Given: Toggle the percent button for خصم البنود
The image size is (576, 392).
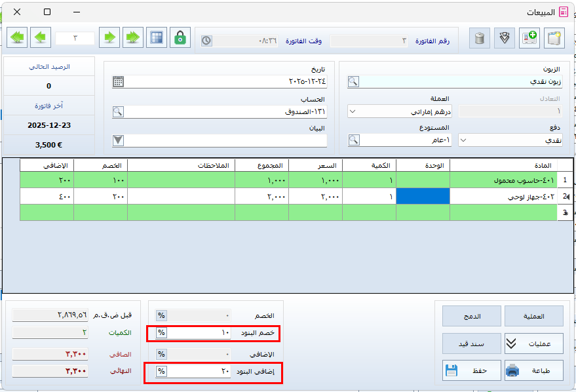Looking at the screenshot, I should point(161,333).
